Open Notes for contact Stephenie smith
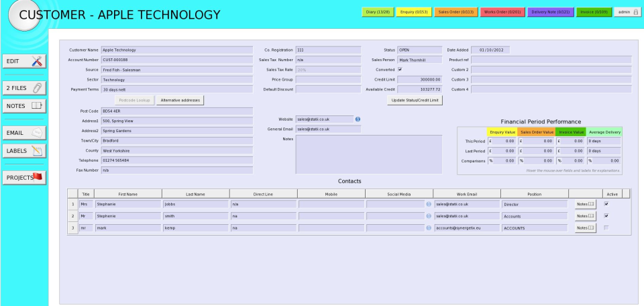This screenshot has height=306, width=644. (x=585, y=215)
